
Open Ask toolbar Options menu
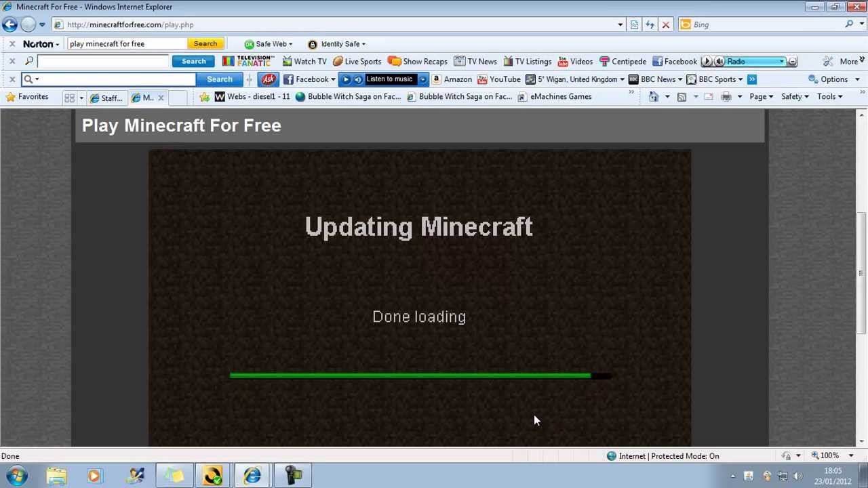coord(833,79)
